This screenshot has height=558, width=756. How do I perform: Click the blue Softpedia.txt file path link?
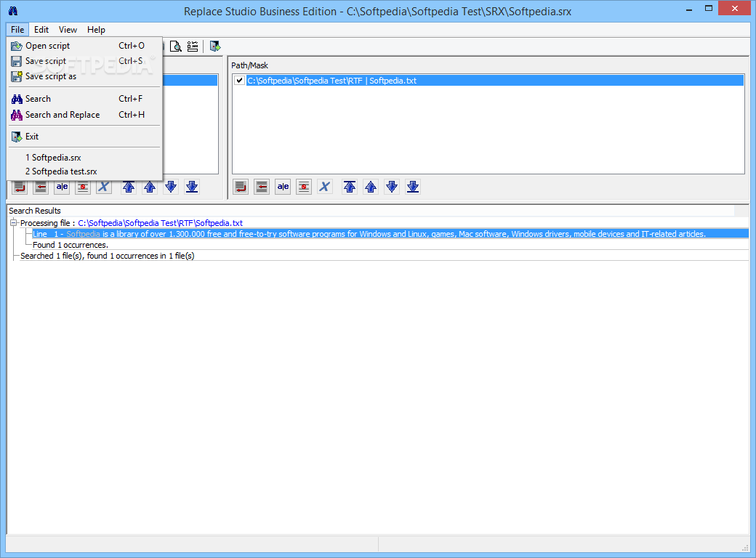160,223
